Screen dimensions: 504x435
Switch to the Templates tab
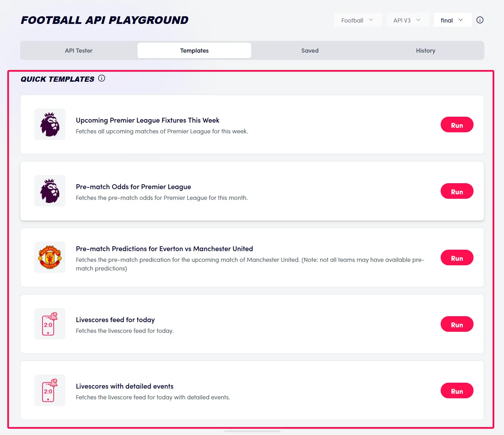click(194, 50)
